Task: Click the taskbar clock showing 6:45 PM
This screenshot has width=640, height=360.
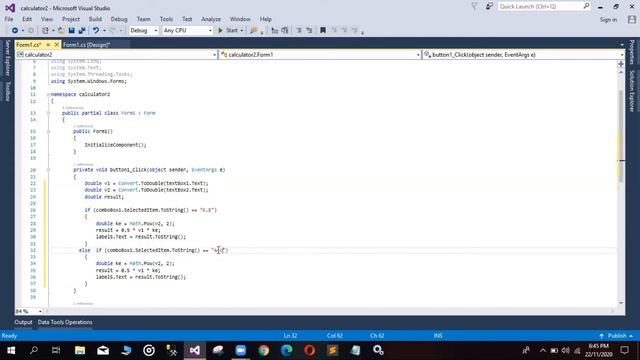Action: [x=598, y=350]
